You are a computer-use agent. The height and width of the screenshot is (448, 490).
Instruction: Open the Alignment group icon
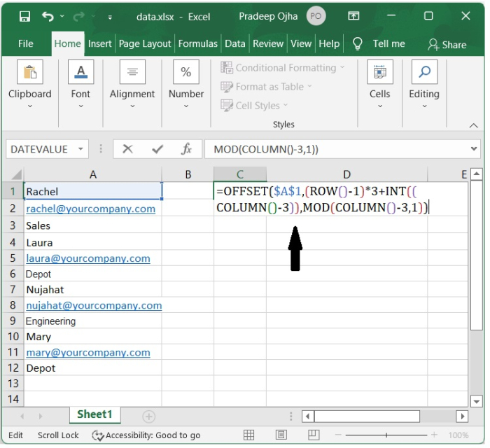tap(132, 72)
